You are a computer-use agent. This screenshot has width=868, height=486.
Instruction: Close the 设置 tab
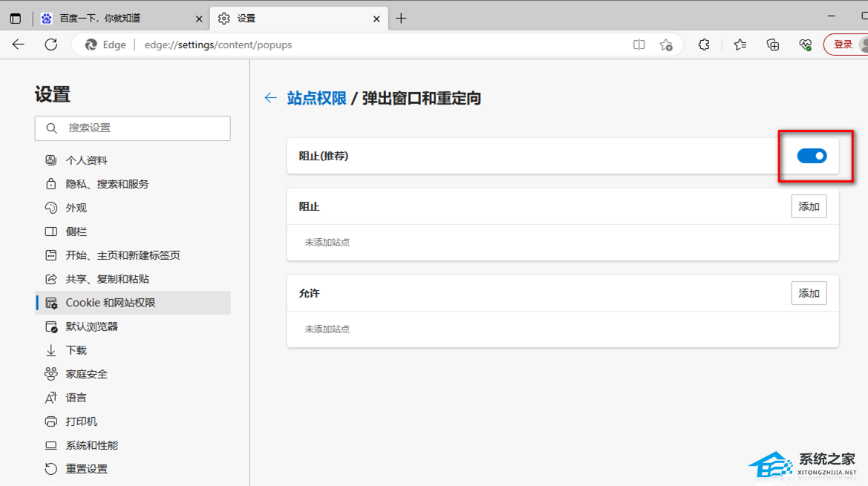tap(376, 19)
